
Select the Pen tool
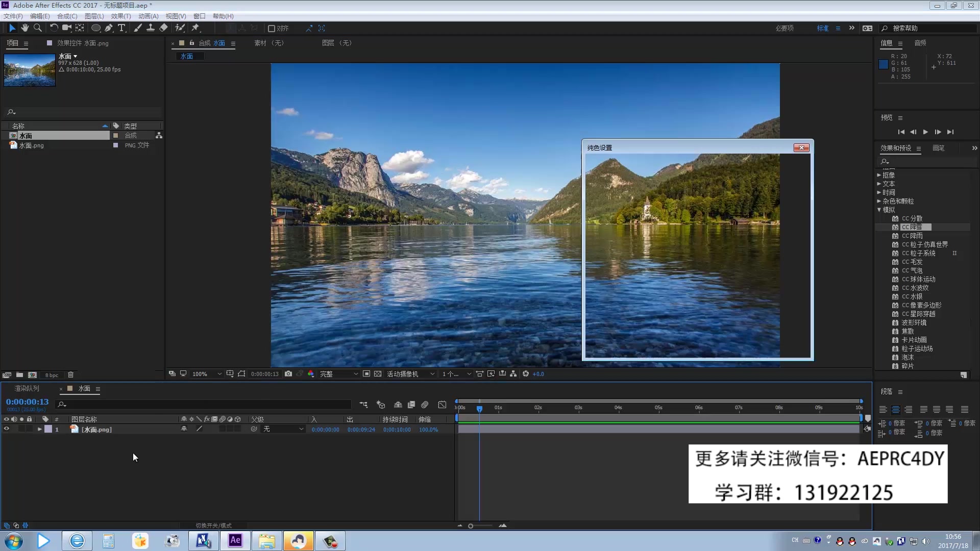tap(109, 28)
